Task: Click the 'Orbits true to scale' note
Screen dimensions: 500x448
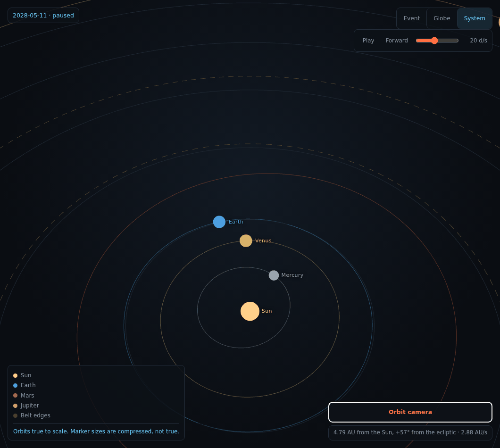Action: coord(96,431)
